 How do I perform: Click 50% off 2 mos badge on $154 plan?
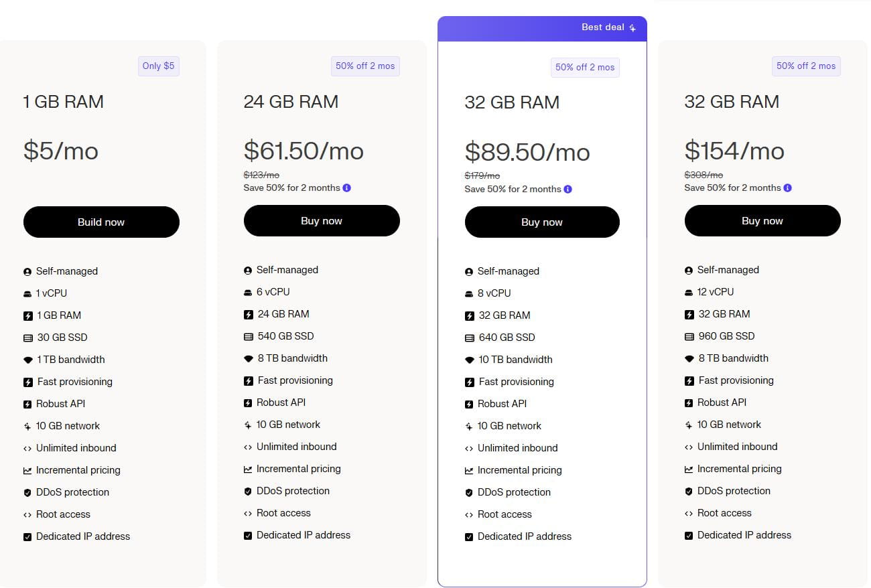806,66
